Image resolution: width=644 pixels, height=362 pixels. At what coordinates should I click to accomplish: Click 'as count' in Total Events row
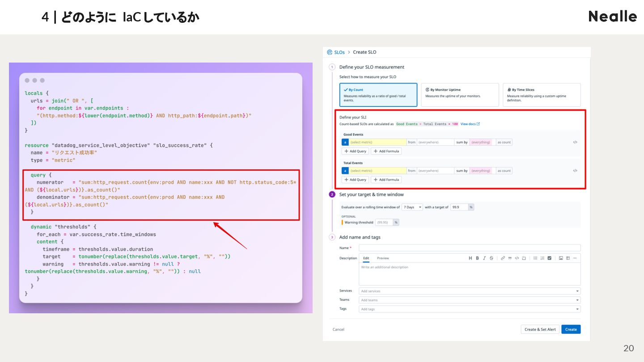[x=504, y=171]
